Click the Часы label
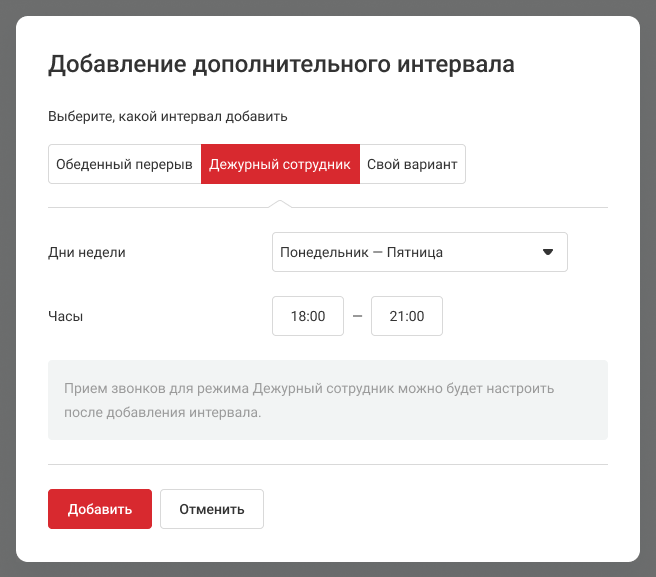 pos(66,316)
